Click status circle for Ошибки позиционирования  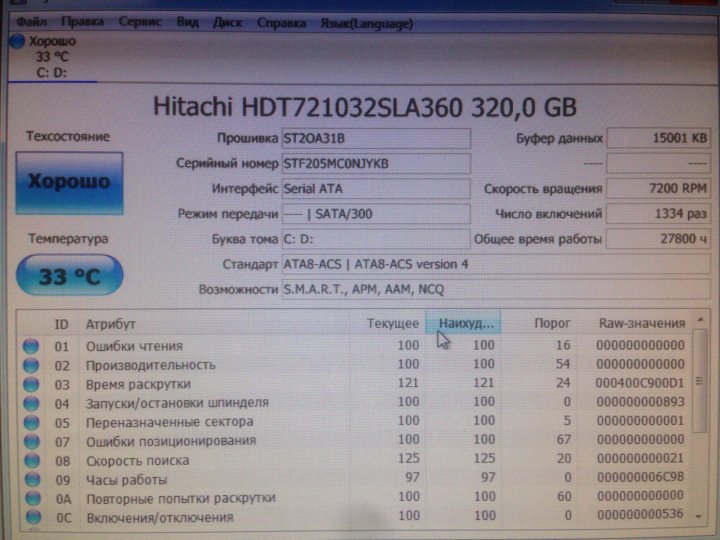pyautogui.click(x=32, y=442)
